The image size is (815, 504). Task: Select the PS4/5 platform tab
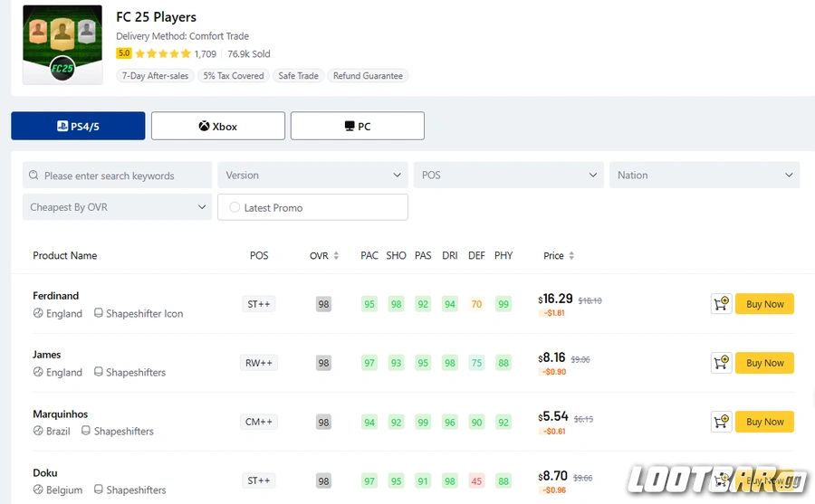pyautogui.click(x=78, y=126)
